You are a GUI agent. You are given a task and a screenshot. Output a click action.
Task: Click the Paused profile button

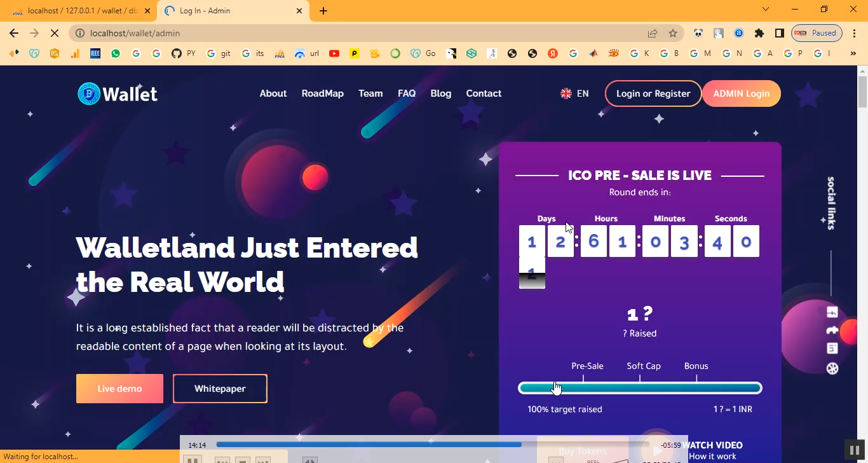coord(817,33)
